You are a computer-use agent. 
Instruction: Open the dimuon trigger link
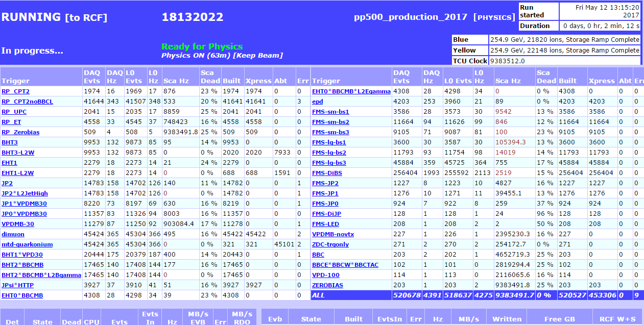click(x=13, y=234)
